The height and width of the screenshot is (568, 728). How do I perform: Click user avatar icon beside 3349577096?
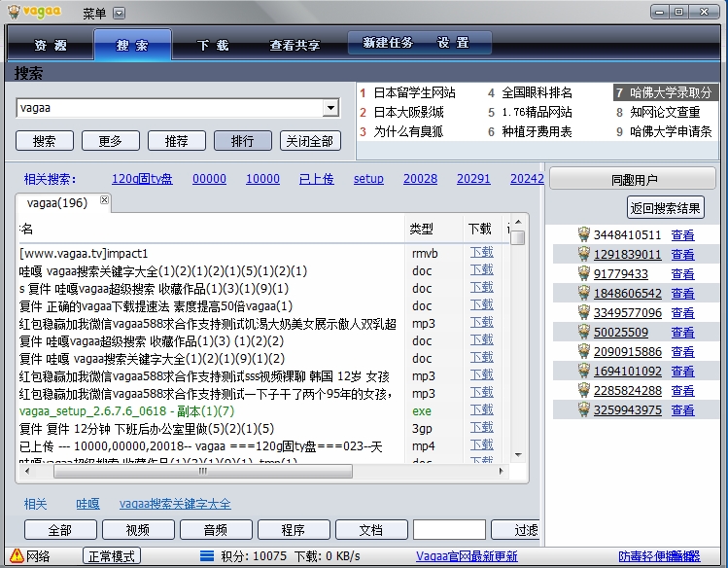pos(583,312)
